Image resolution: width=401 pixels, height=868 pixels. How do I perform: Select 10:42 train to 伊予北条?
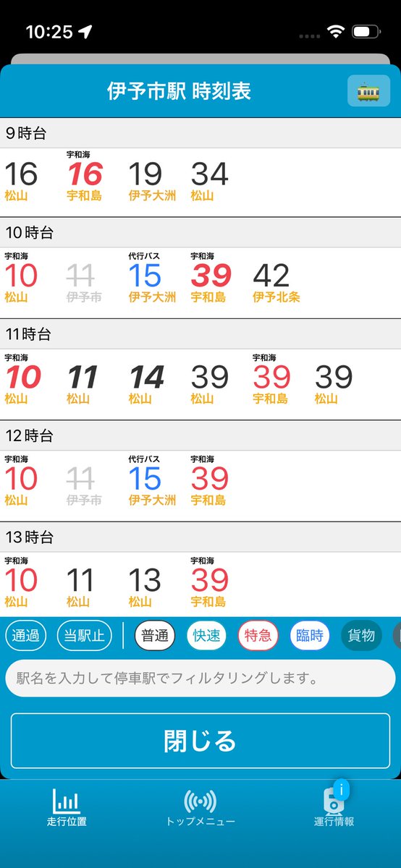coord(277,282)
